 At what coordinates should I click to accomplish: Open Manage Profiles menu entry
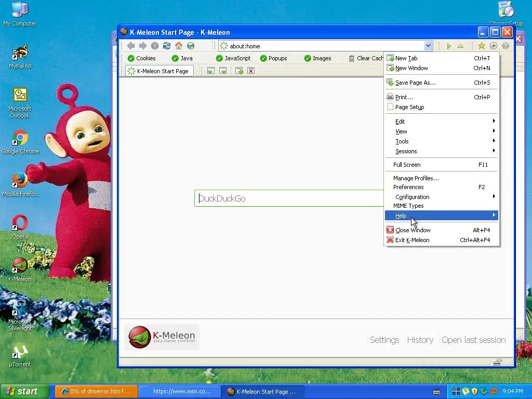[442, 178]
